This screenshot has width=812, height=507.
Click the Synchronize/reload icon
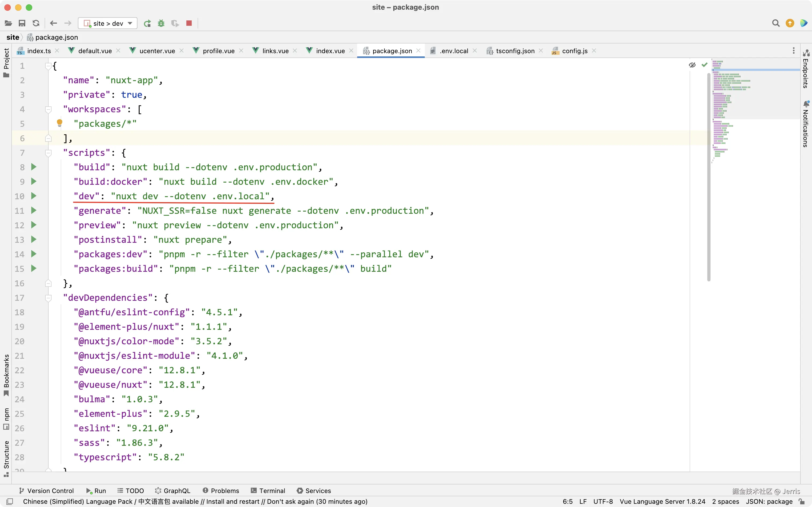pos(36,23)
